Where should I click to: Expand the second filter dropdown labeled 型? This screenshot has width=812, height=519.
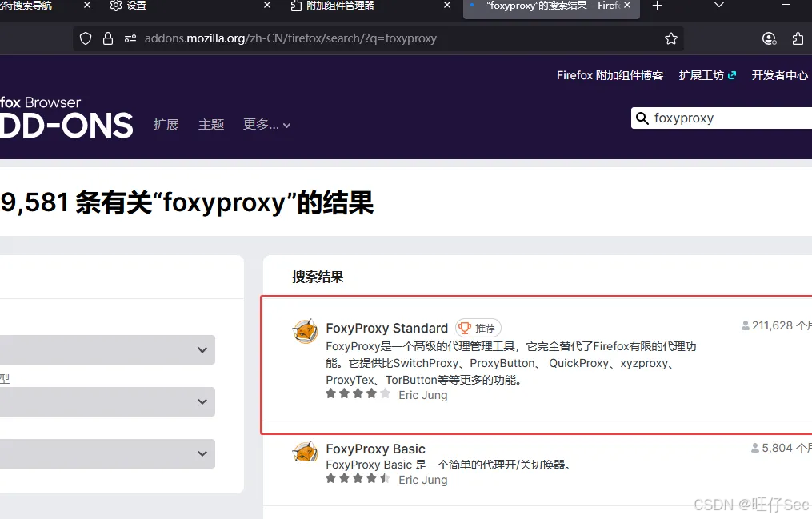pyautogui.click(x=107, y=401)
